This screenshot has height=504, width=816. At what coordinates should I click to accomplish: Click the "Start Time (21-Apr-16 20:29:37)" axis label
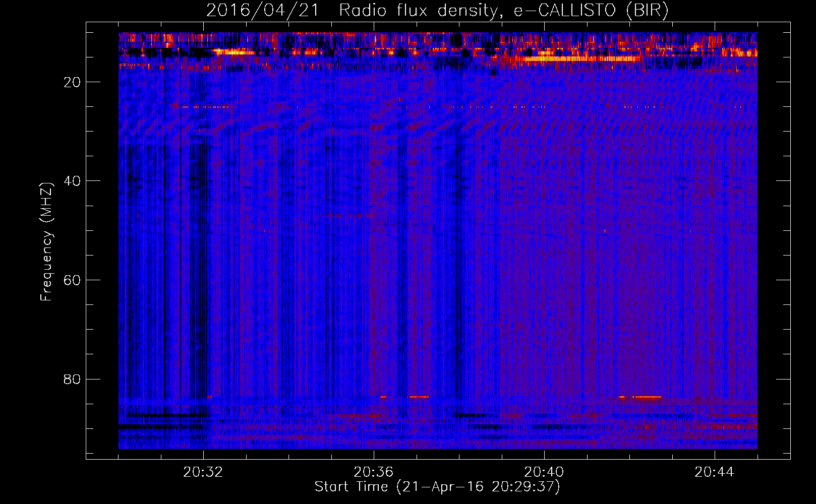[x=437, y=487]
